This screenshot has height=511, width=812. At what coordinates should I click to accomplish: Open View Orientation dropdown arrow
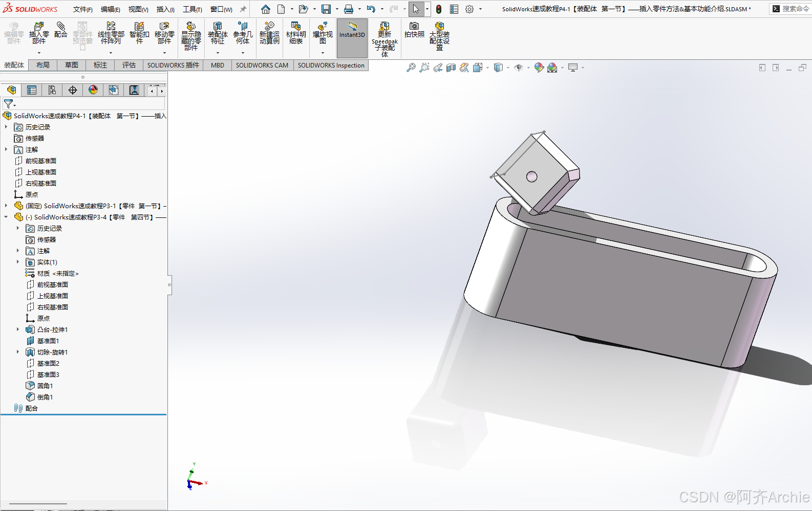click(487, 68)
